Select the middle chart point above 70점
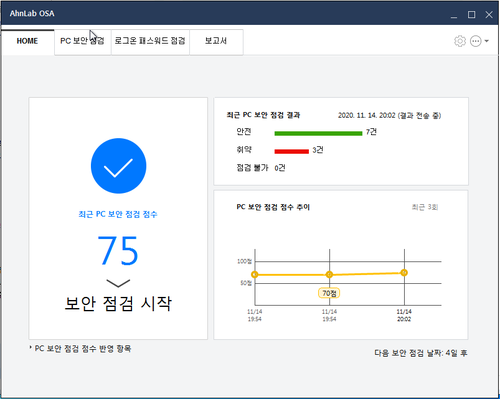500x399 pixels. tap(329, 274)
